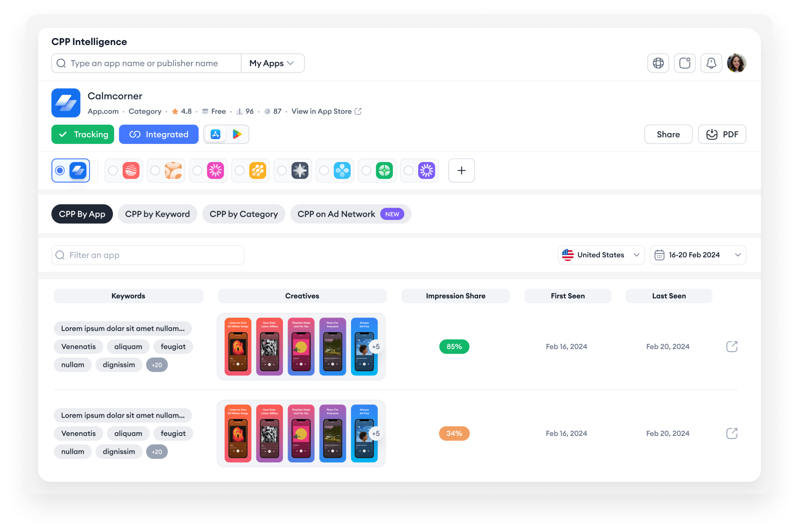
Task: Click the yellow squiggle app icon
Action: tap(258, 170)
